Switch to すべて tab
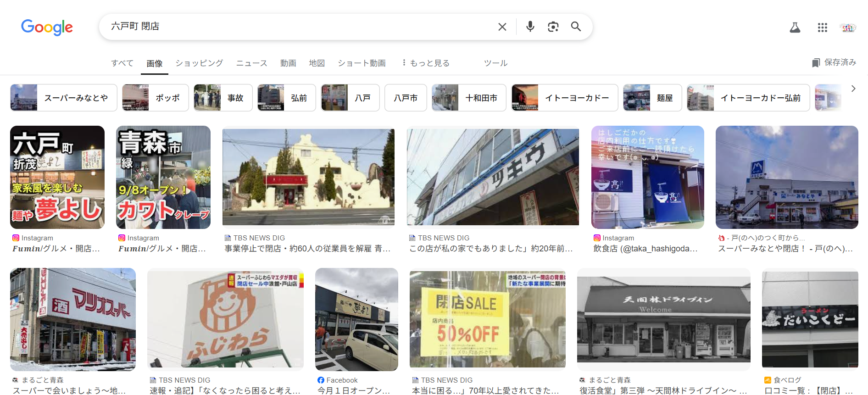Image resolution: width=868 pixels, height=395 pixels. 122,63
